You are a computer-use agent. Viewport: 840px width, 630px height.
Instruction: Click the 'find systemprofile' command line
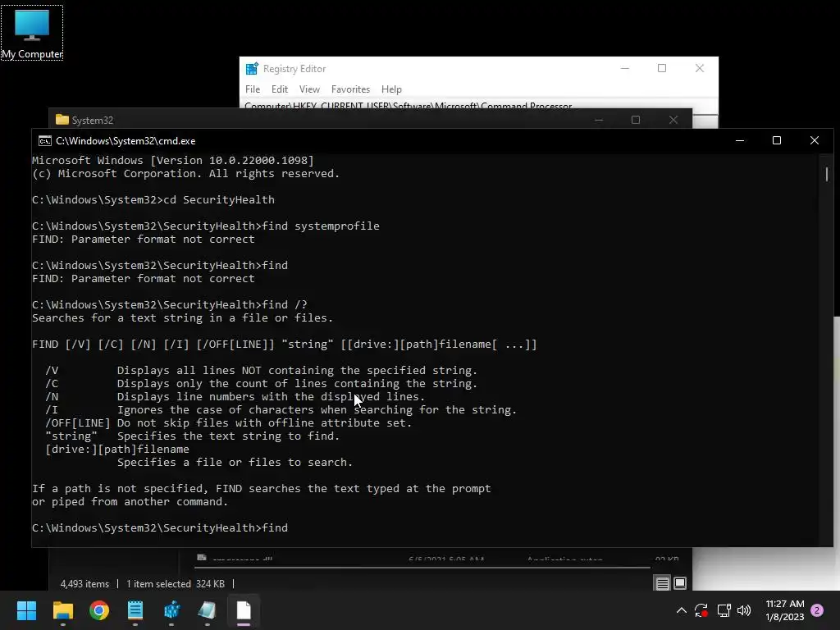(x=206, y=226)
